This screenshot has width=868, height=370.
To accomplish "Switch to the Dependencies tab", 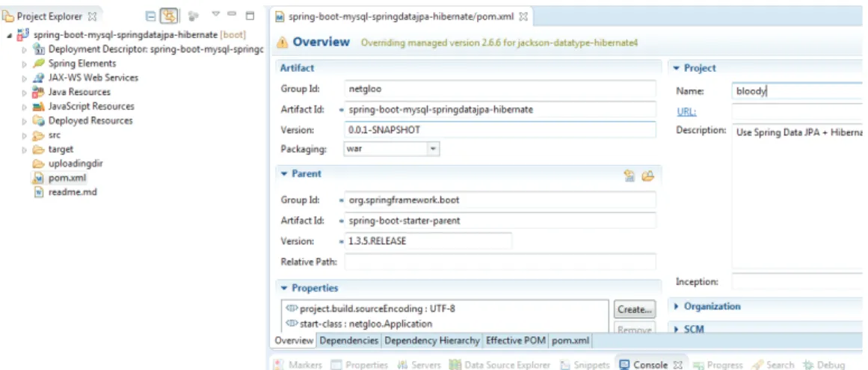I will (x=348, y=341).
